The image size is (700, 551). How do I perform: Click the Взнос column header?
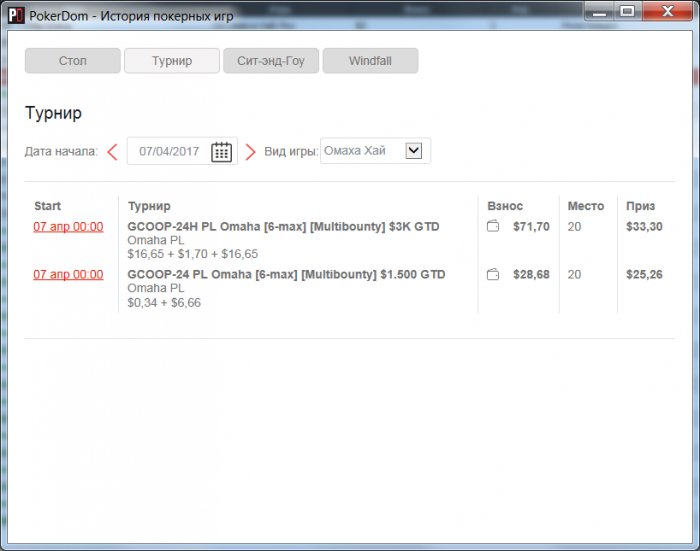(505, 206)
